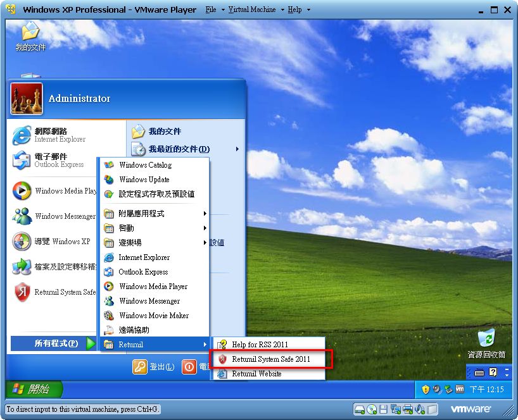The height and width of the screenshot is (420, 518).
Task: Click the red power-off button
Action: click(189, 367)
